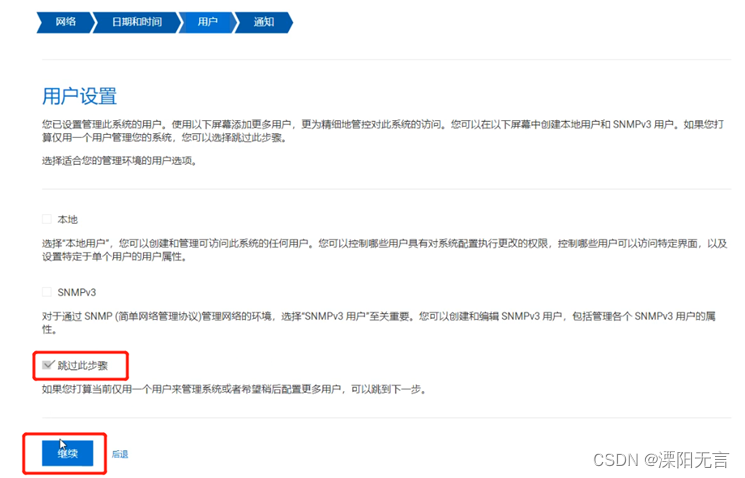The image size is (745, 478).
Task: Click the 后退 link
Action: (120, 454)
